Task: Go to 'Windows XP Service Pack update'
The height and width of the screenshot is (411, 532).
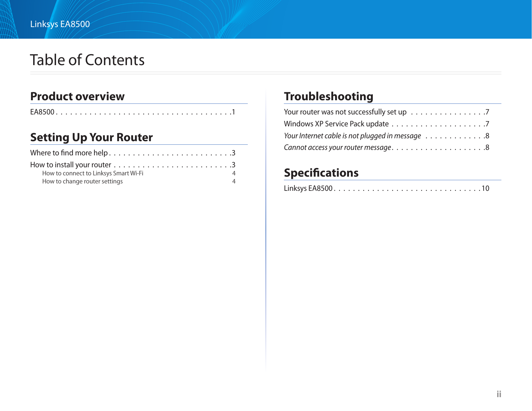Action: click(x=387, y=124)
